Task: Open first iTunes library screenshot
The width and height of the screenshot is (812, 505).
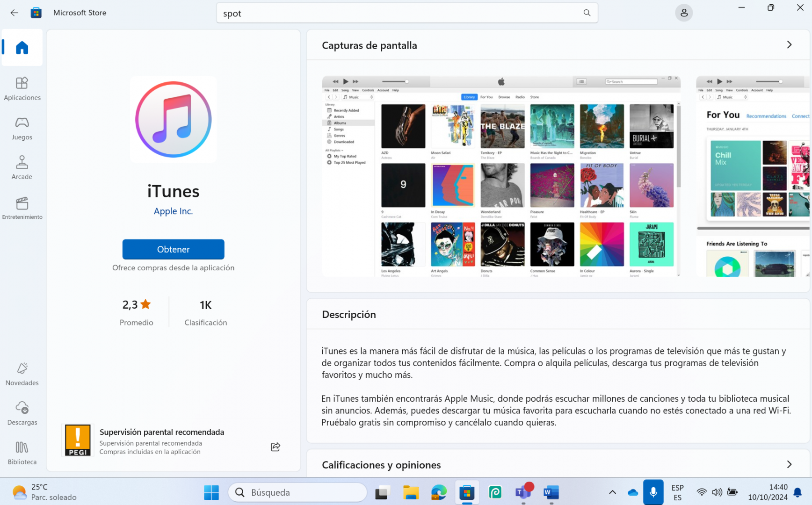Action: pos(501,177)
